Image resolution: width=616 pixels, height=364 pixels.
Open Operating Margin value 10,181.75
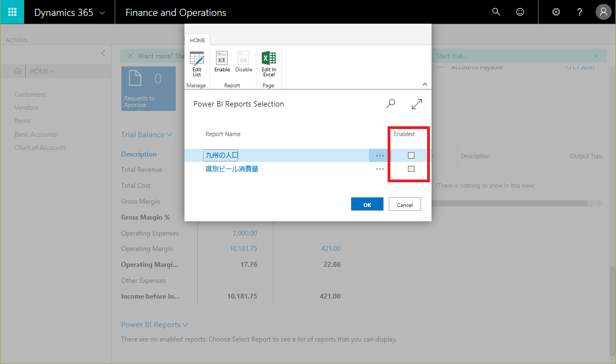[243, 249]
